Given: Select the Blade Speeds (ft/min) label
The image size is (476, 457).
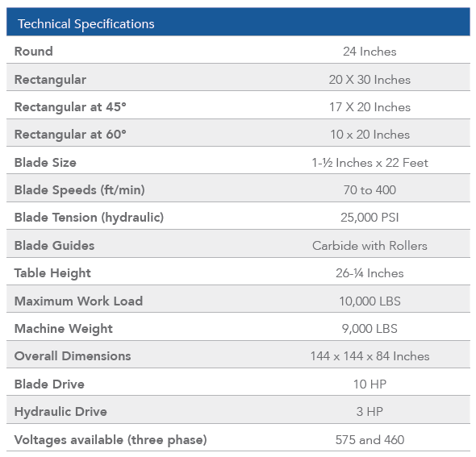Looking at the screenshot, I should point(80,190).
